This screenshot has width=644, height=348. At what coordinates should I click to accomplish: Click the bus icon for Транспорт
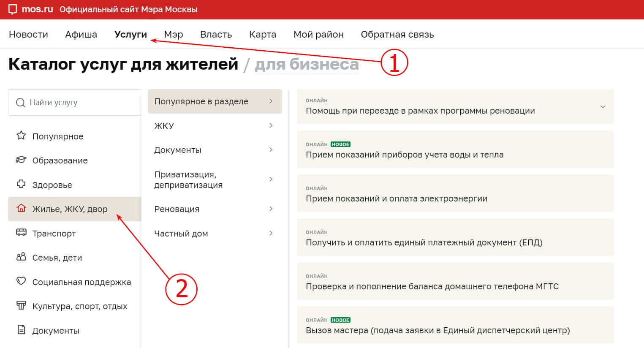point(21,233)
